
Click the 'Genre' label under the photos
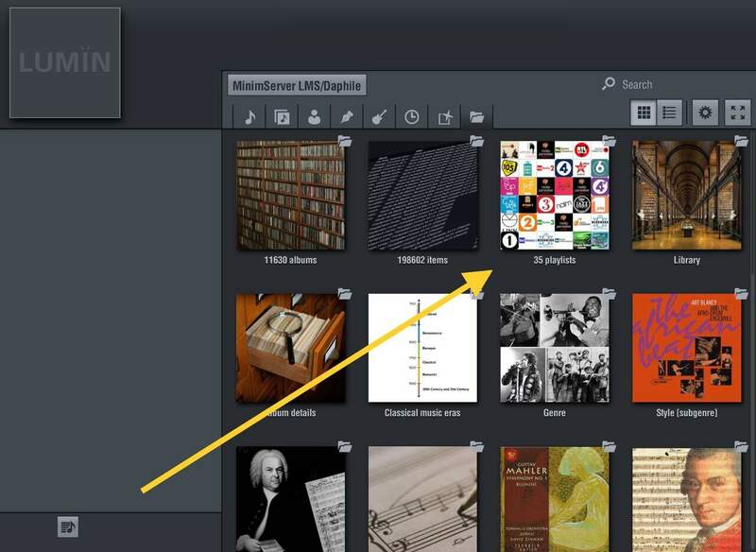(x=555, y=413)
